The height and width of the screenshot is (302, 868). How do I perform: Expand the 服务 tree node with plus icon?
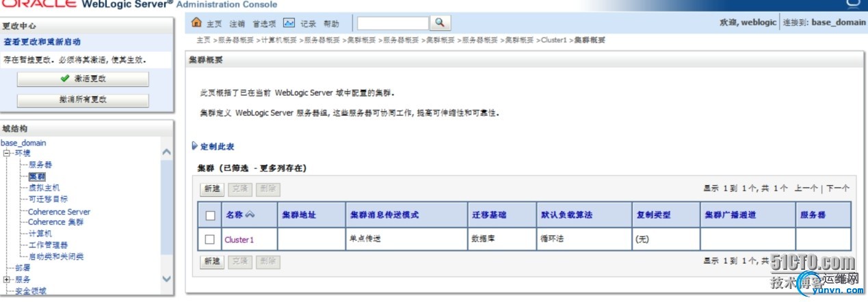pos(7,279)
